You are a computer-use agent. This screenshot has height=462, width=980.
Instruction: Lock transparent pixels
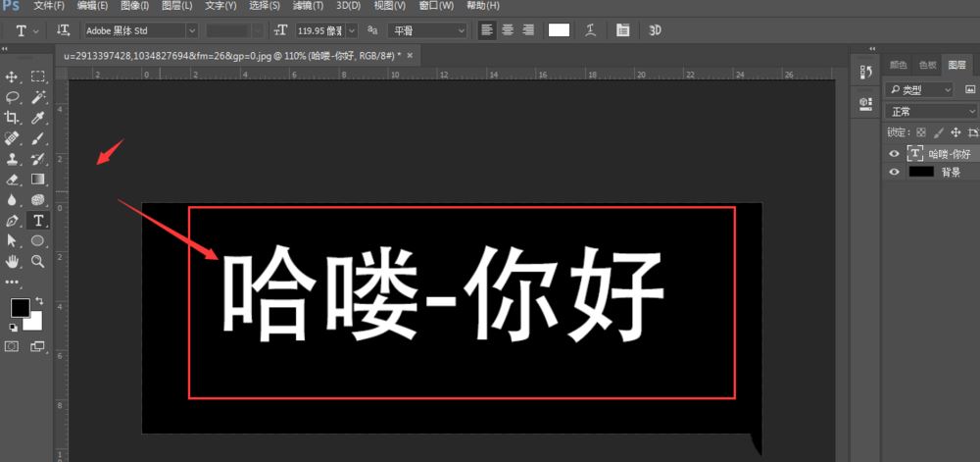[920, 132]
